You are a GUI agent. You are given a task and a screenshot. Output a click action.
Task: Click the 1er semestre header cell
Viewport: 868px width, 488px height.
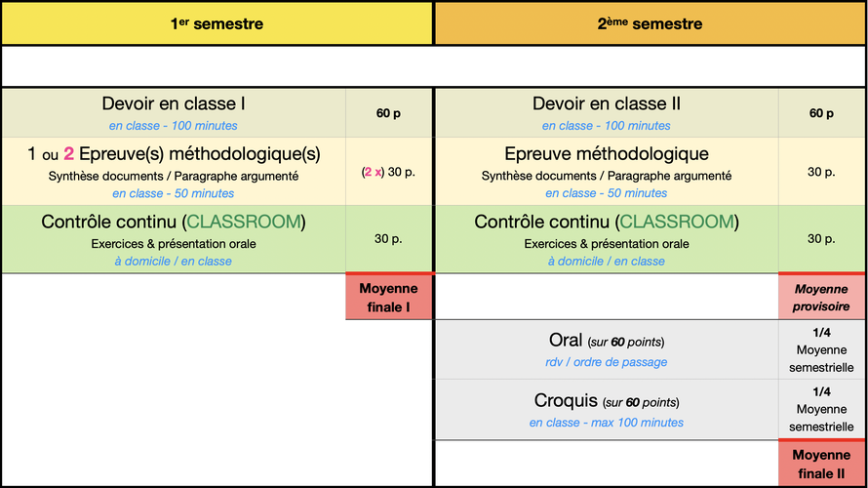(x=217, y=23)
